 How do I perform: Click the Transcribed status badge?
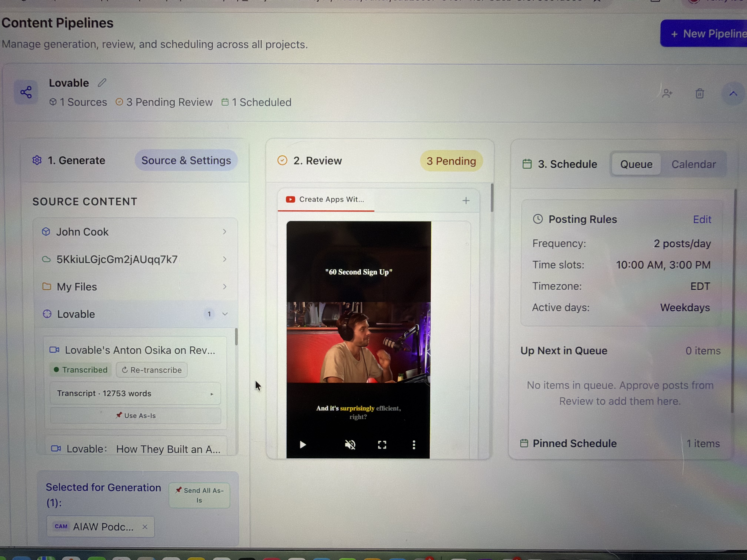[80, 370]
